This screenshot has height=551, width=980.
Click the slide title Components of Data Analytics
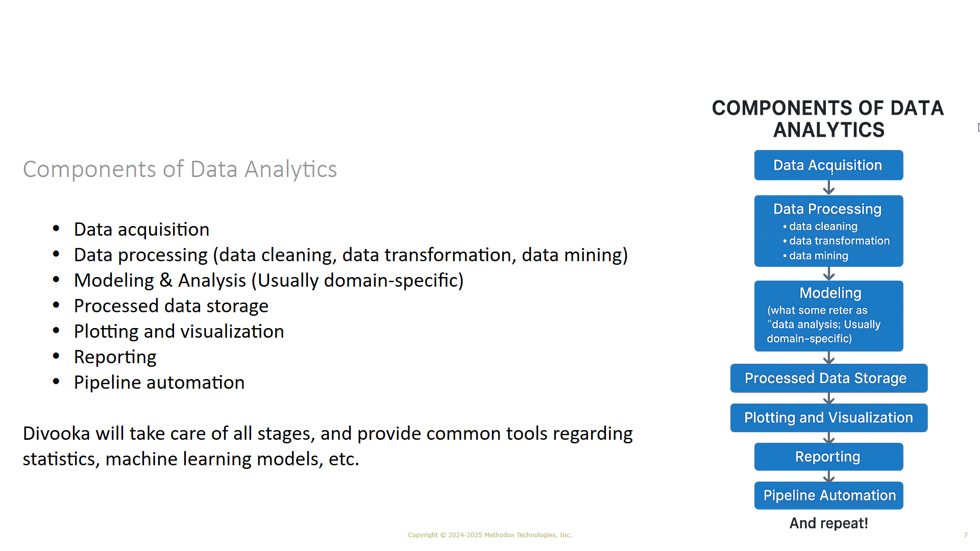180,169
